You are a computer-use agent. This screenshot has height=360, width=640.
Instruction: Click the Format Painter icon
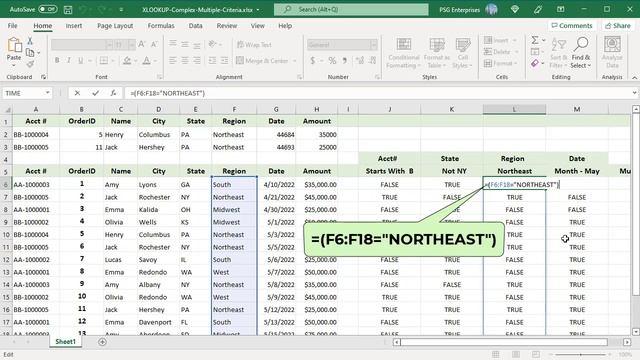pyautogui.click(x=30, y=64)
